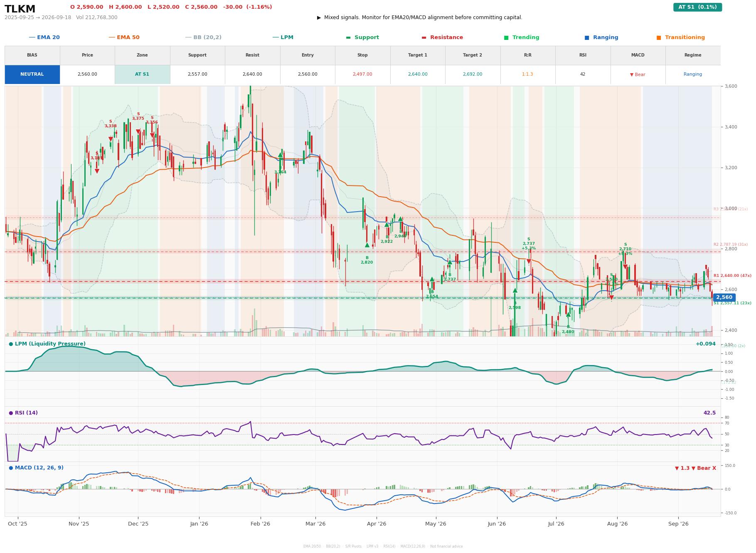Click the buy triangle above B 2,922
Image resolution: width=756 pixels, height=553 pixels.
387,225
